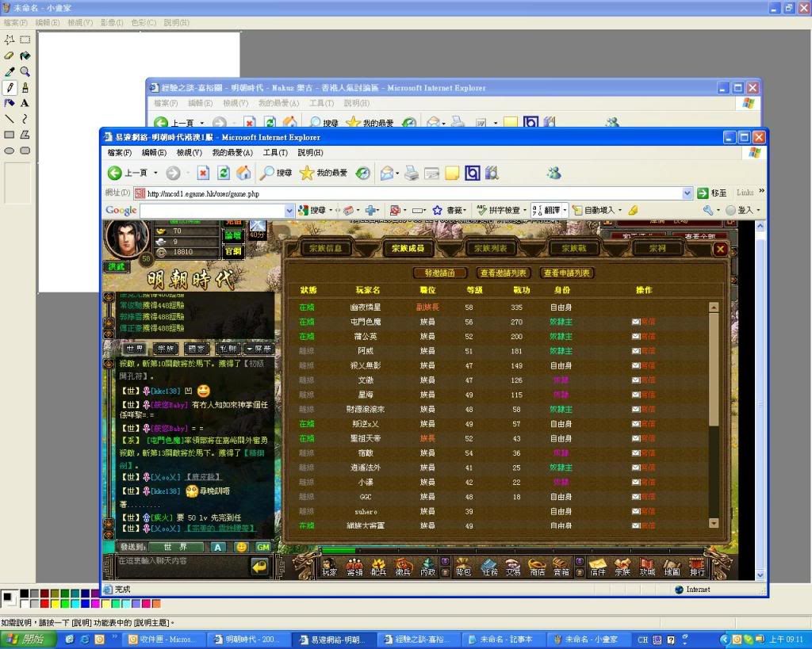812x649 pixels.
Task: Open the 信件 mail icon in game bar
Action: point(598,567)
